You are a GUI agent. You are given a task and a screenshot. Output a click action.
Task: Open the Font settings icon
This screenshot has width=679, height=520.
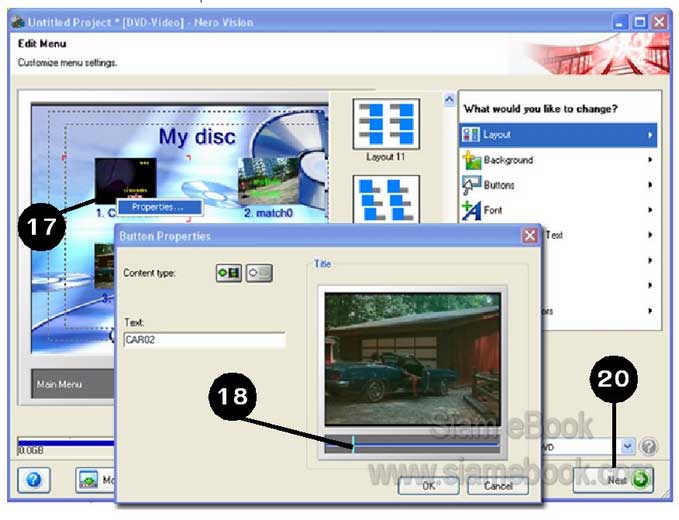[x=471, y=210]
